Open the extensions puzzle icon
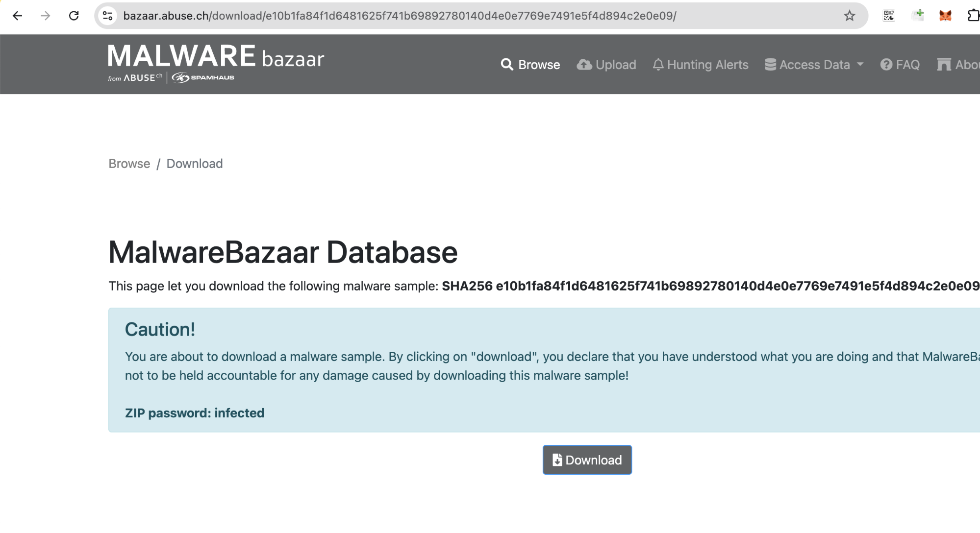980x533 pixels. 973,16
